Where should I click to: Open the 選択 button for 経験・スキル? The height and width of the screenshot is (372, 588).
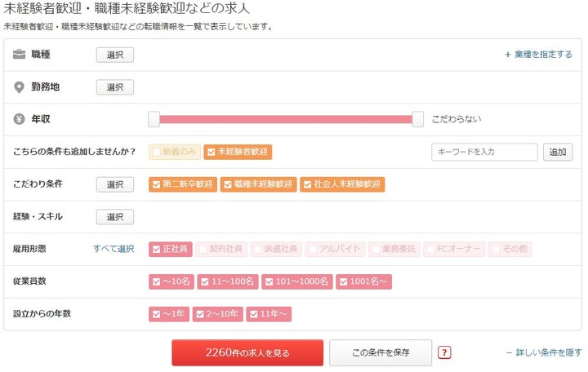coord(115,217)
